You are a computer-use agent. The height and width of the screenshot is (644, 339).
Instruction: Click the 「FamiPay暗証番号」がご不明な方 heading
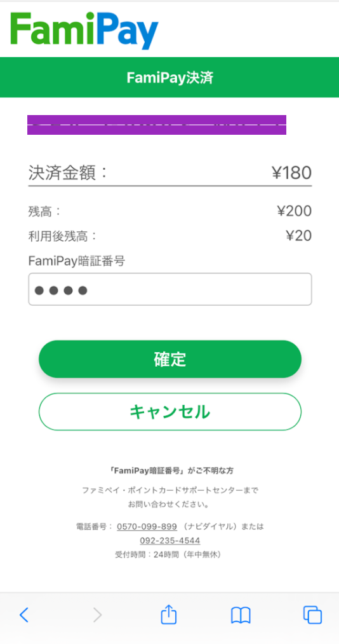169,470
